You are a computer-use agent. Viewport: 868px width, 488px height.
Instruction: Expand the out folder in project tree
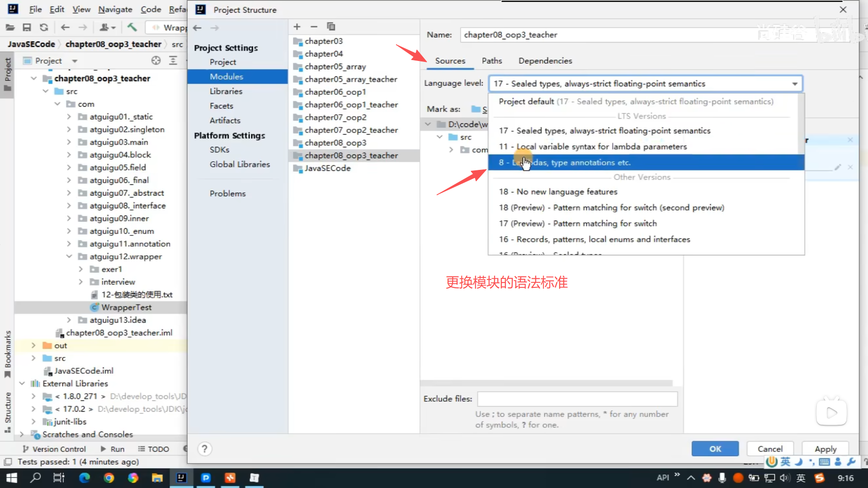click(33, 345)
